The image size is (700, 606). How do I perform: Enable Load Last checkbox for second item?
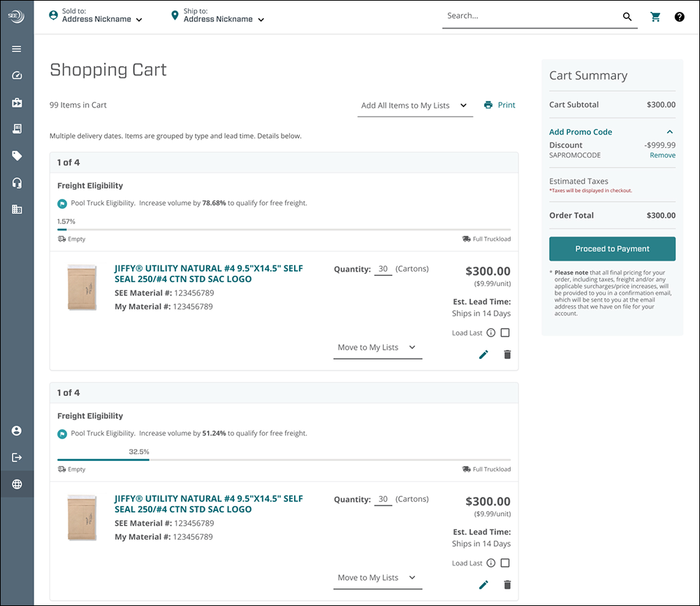[505, 563]
